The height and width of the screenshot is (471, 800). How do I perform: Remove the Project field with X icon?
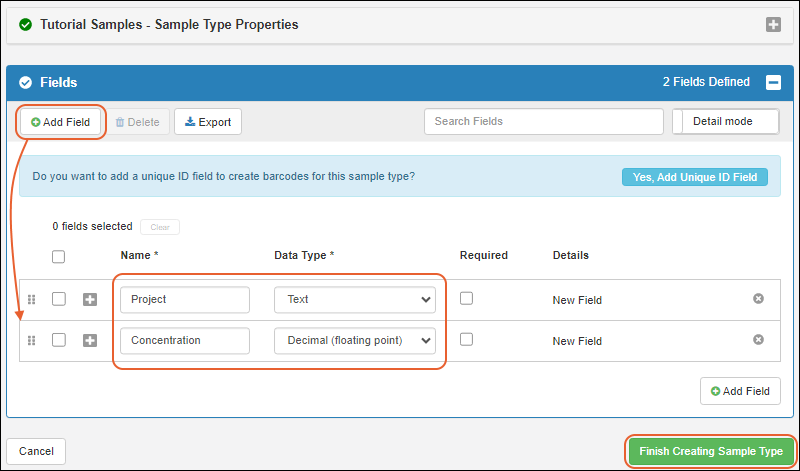tap(758, 299)
